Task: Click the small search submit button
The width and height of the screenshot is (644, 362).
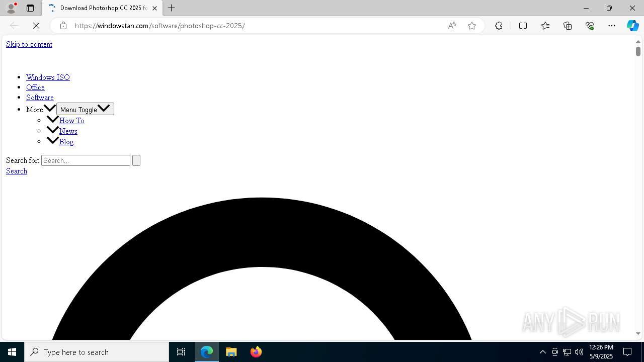Action: (x=136, y=160)
